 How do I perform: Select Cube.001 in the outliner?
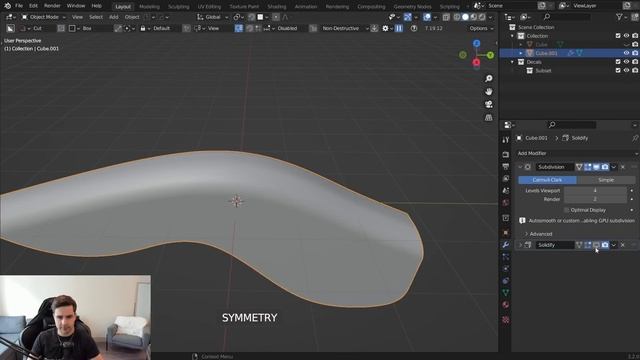point(546,53)
